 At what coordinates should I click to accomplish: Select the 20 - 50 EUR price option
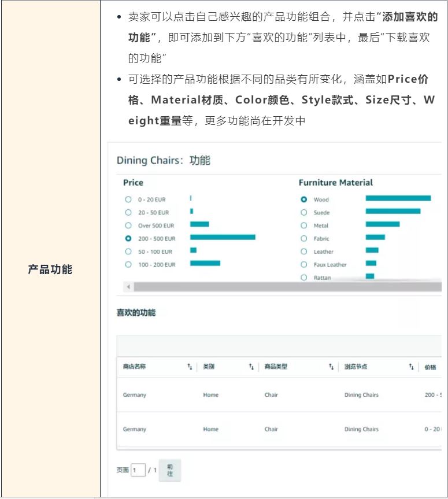(128, 212)
